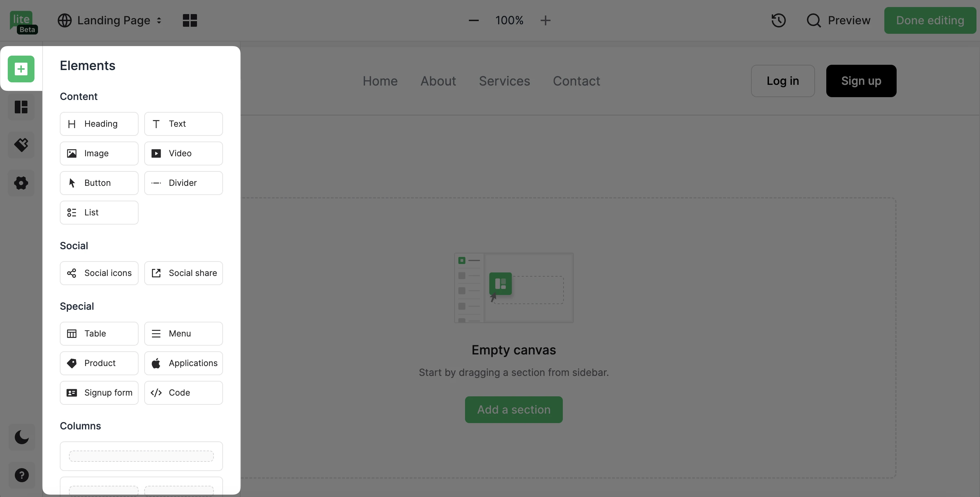Open the sections layout sidebar icon
Screen dimensions: 980x497
(x=21, y=107)
